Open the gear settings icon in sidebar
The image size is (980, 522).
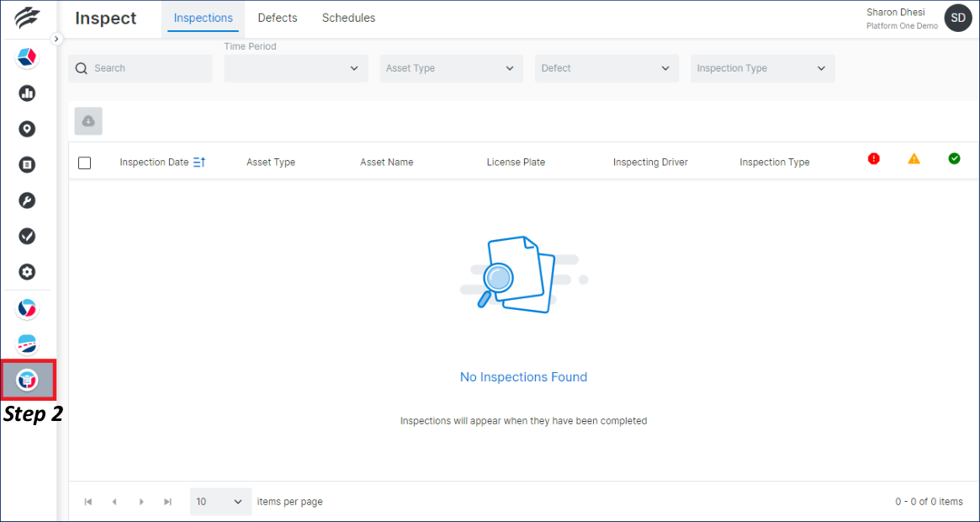coord(27,272)
